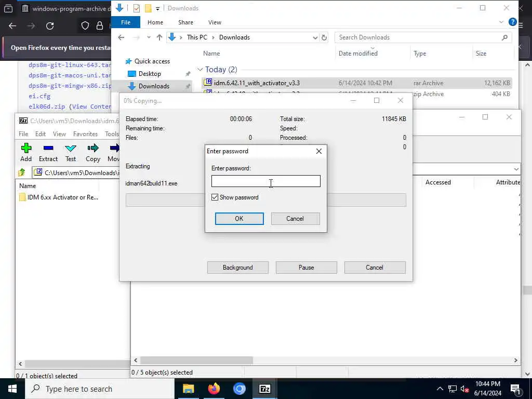Click taskbar search box
532x399 pixels.
point(100,389)
